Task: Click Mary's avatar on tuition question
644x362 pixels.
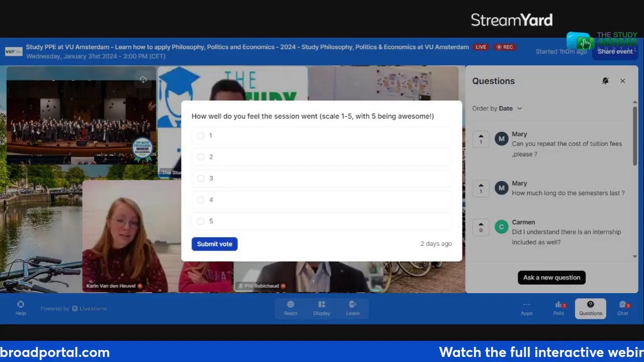Action: click(x=502, y=138)
